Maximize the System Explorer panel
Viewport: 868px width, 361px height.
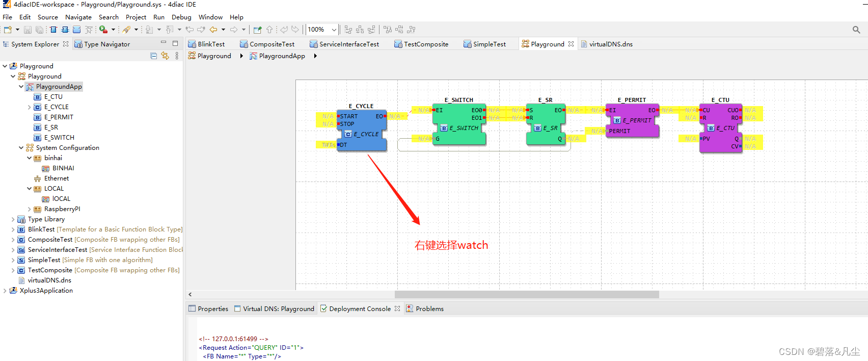(175, 43)
